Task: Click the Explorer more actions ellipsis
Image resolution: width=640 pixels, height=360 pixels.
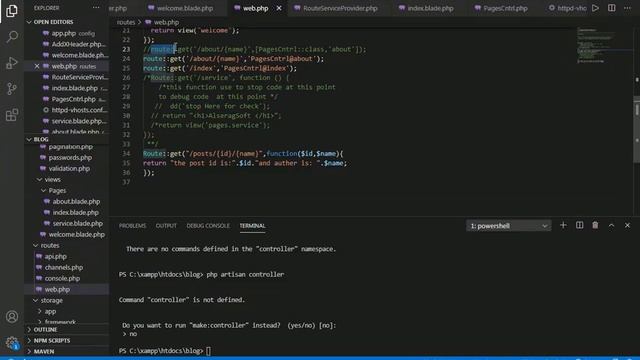Action: (x=96, y=8)
